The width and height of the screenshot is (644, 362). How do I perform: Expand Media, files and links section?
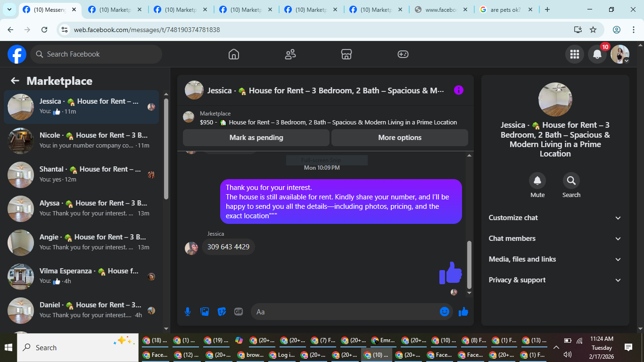point(555,259)
